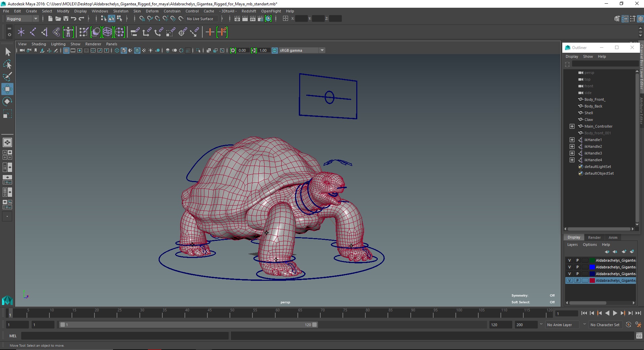This screenshot has width=644, height=350.
Task: Select the Create Joint tool in shelf
Action: pos(33,32)
